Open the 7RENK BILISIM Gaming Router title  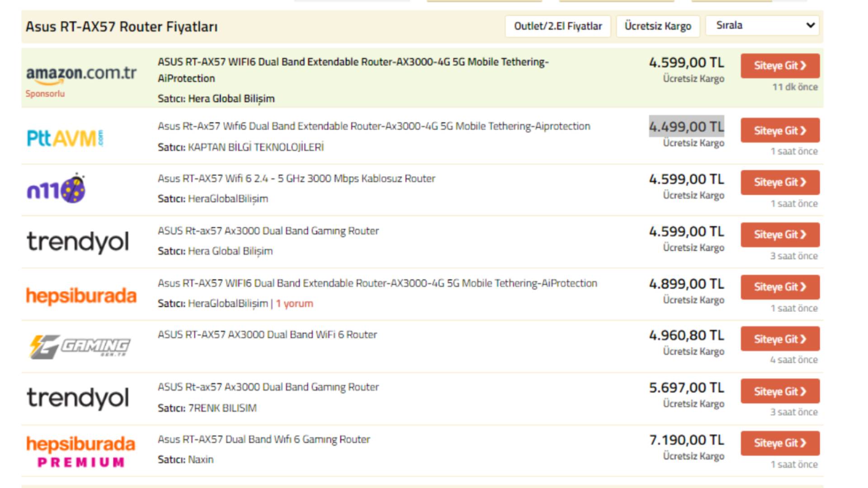[268, 387]
